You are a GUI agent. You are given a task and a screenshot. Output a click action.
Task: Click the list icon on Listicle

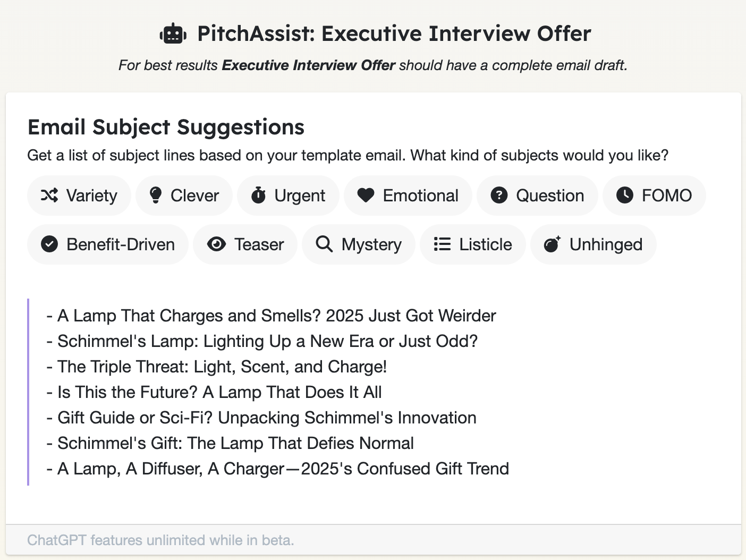(442, 244)
